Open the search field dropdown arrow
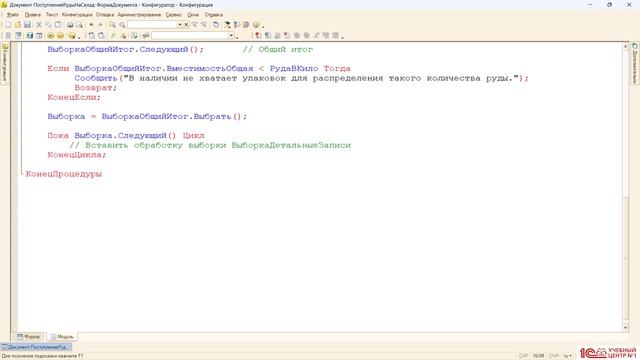 click(x=180, y=25)
